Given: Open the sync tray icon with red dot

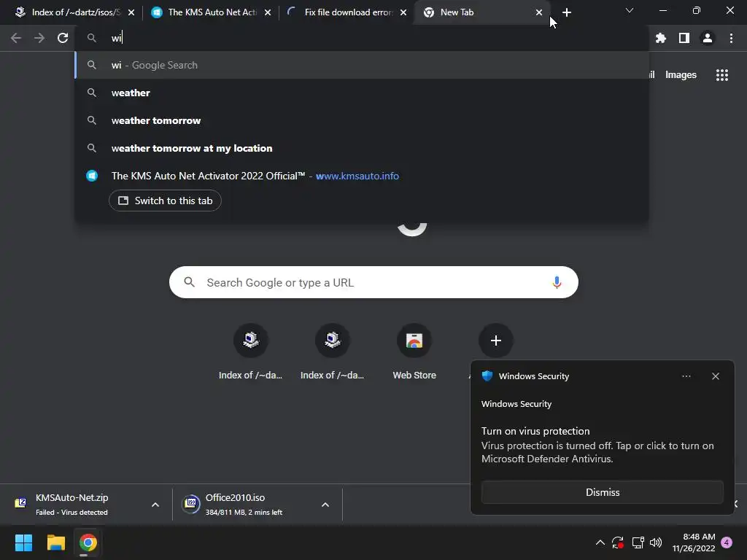Looking at the screenshot, I should [618, 542].
